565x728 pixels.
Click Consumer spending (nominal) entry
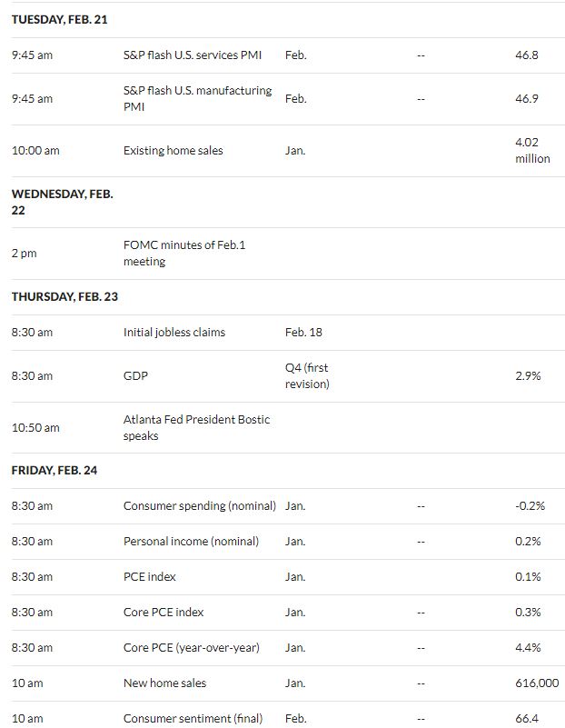(x=200, y=505)
